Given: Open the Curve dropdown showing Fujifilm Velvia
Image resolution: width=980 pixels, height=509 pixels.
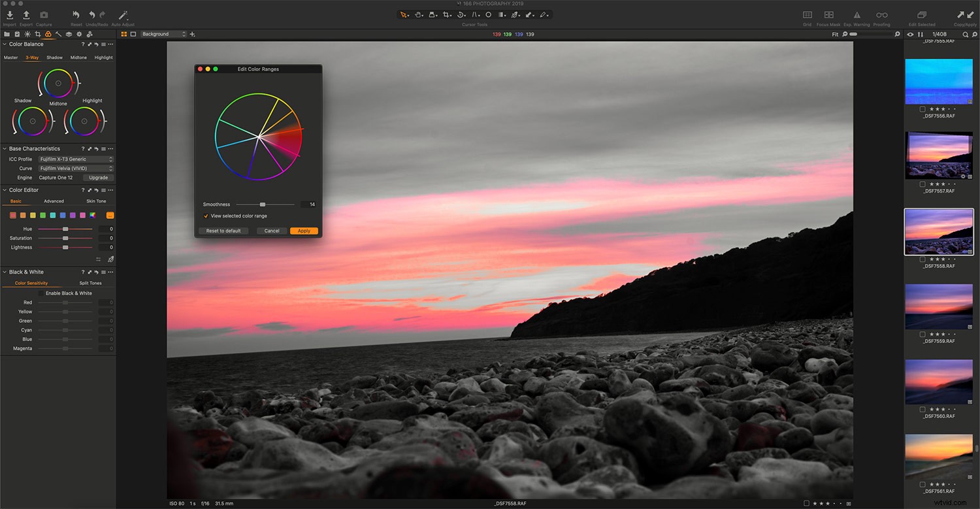Looking at the screenshot, I should pyautogui.click(x=74, y=168).
